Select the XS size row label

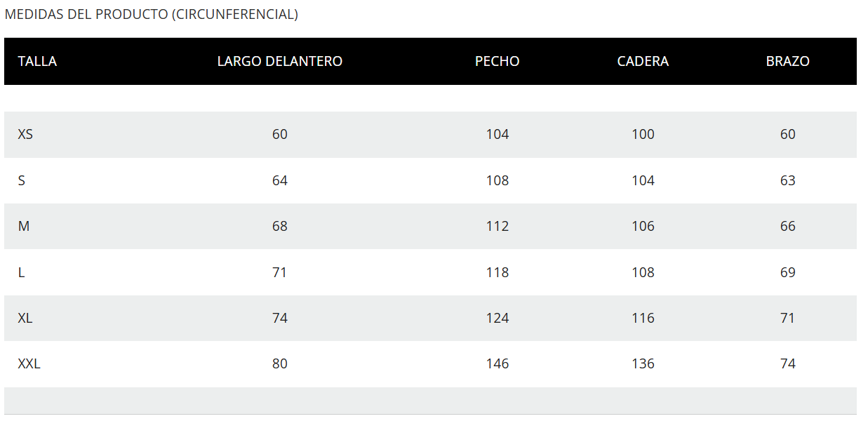[x=25, y=134]
